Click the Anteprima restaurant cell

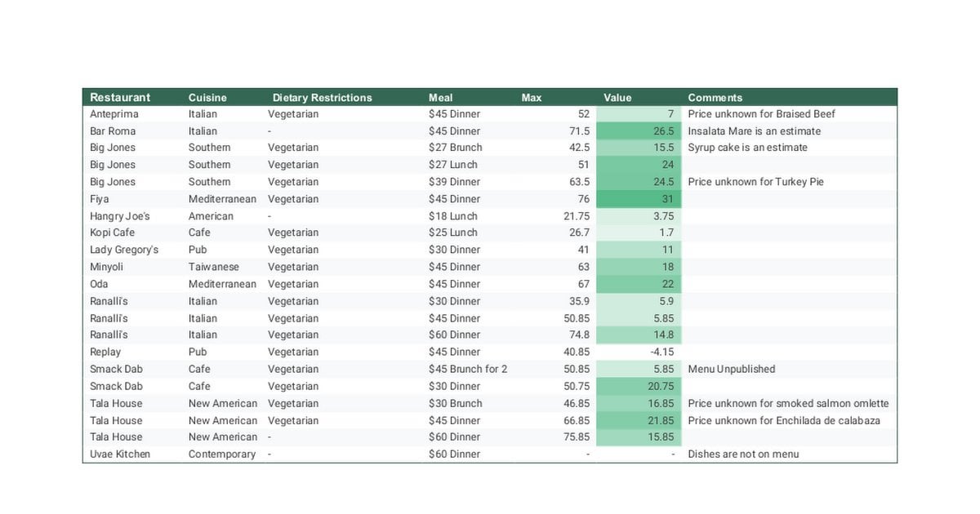click(114, 114)
